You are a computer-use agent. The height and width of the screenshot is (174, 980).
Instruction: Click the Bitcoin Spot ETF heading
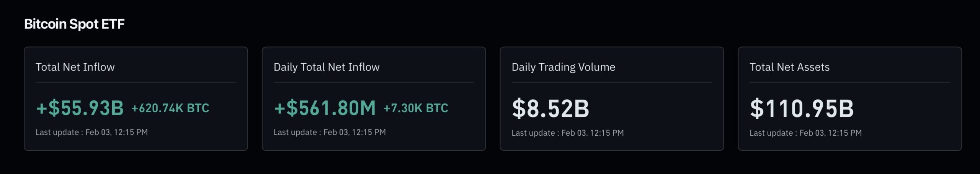[x=74, y=24]
